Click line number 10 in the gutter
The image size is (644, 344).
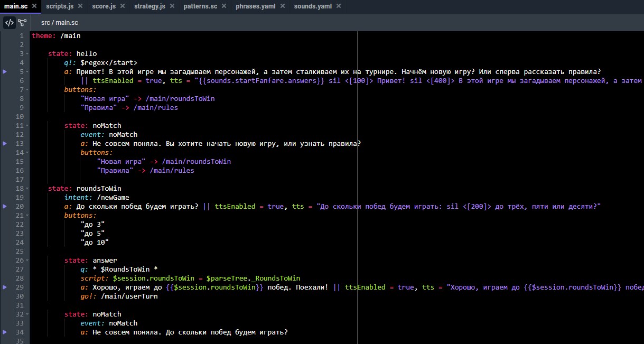[20, 117]
